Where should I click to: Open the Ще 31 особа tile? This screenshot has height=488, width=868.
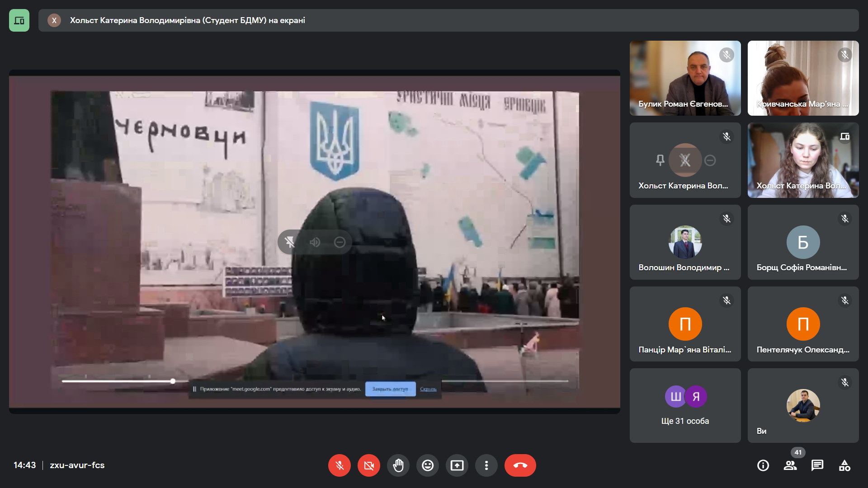(685, 405)
